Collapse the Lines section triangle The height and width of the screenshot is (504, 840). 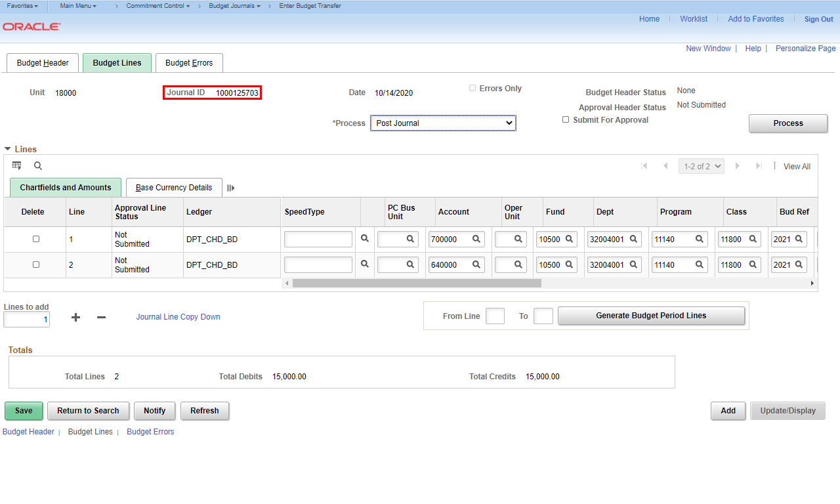tap(8, 149)
